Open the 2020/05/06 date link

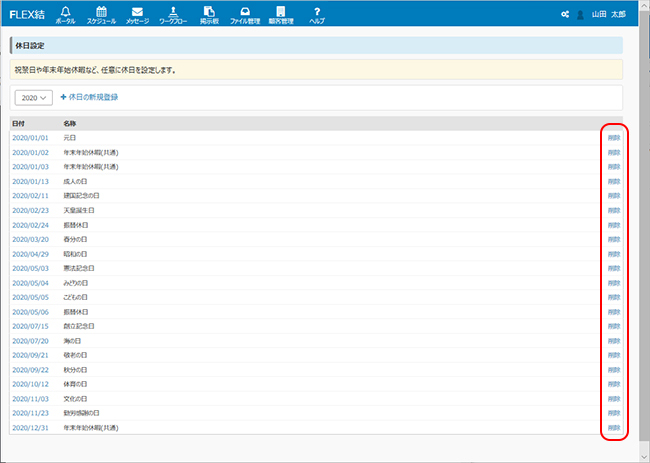click(x=30, y=312)
